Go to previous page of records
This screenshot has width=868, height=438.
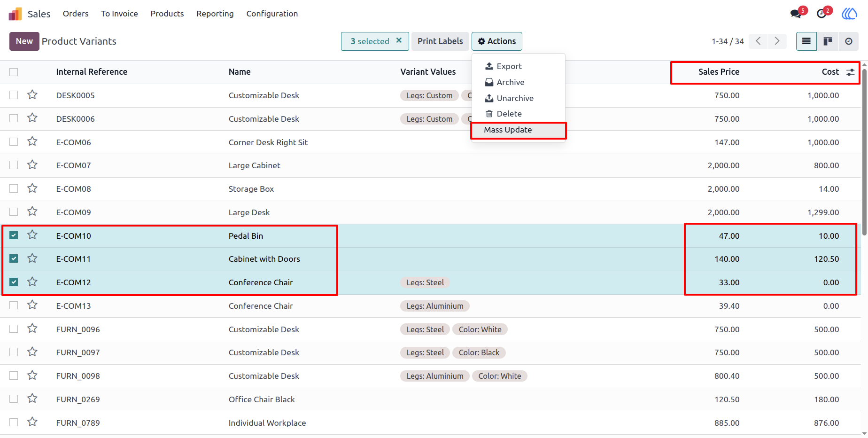[758, 41]
